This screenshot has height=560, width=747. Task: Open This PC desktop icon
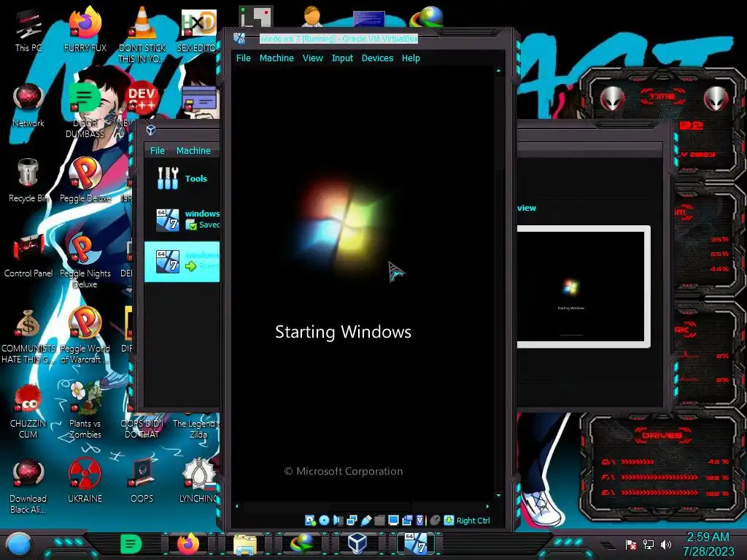28,29
